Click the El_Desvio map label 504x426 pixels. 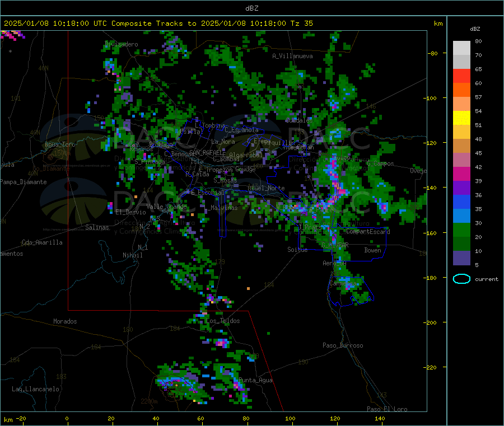click(x=130, y=212)
